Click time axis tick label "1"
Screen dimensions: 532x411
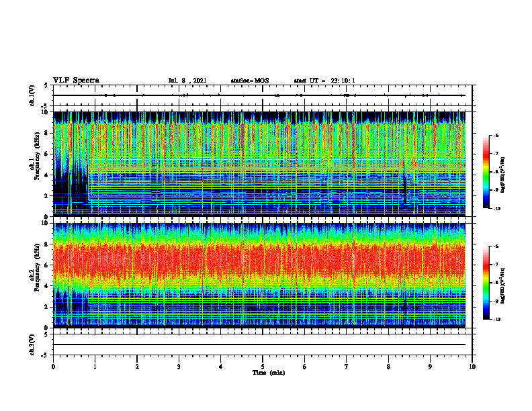coord(95,367)
